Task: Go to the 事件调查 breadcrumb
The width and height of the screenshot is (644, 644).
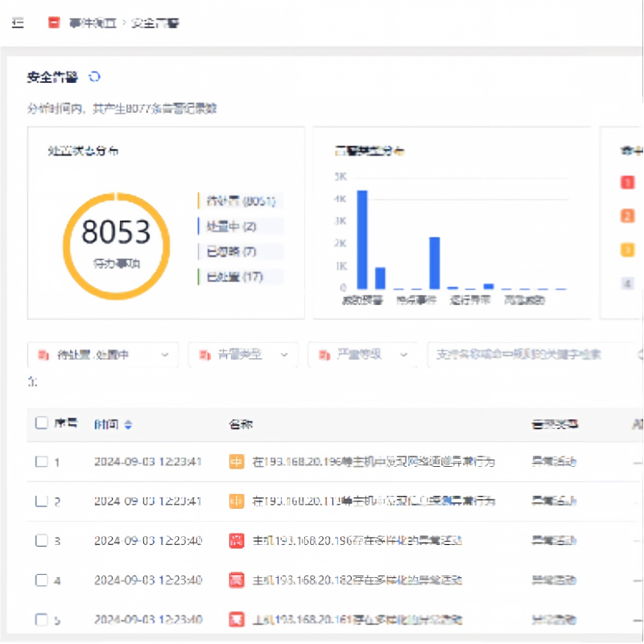Action: pos(93,23)
